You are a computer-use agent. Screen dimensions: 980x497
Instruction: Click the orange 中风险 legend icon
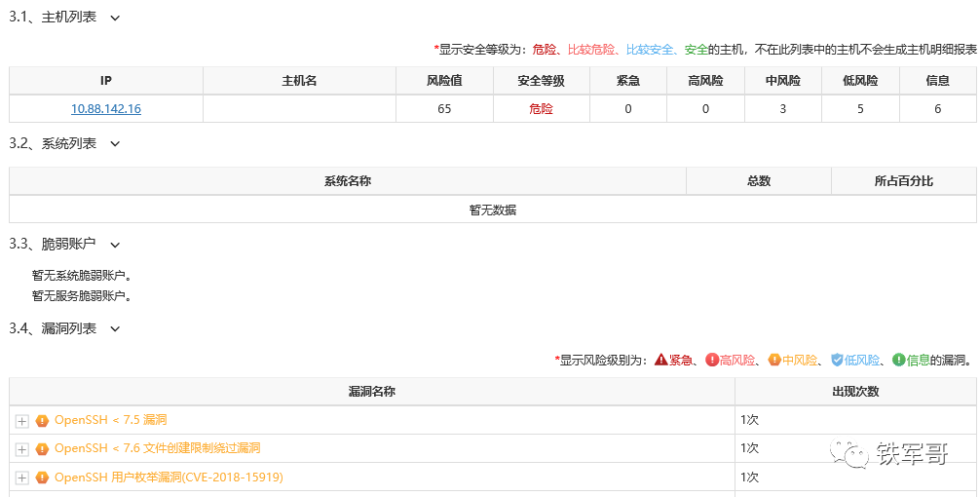[x=774, y=361]
